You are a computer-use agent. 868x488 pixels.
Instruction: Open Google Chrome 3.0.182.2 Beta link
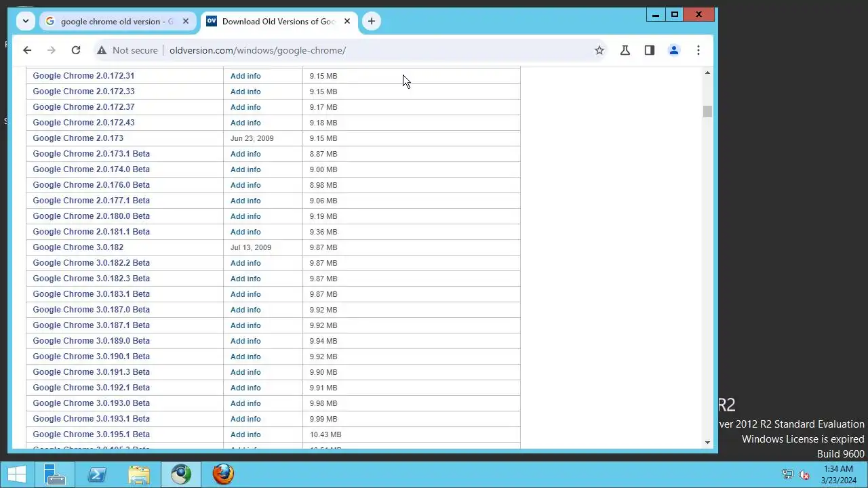point(91,263)
